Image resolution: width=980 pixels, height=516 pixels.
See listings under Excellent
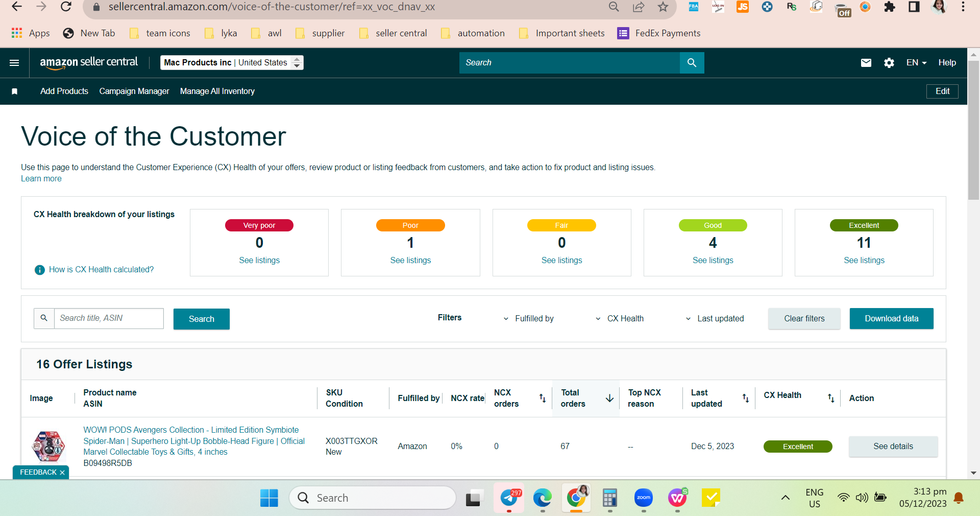coord(864,261)
